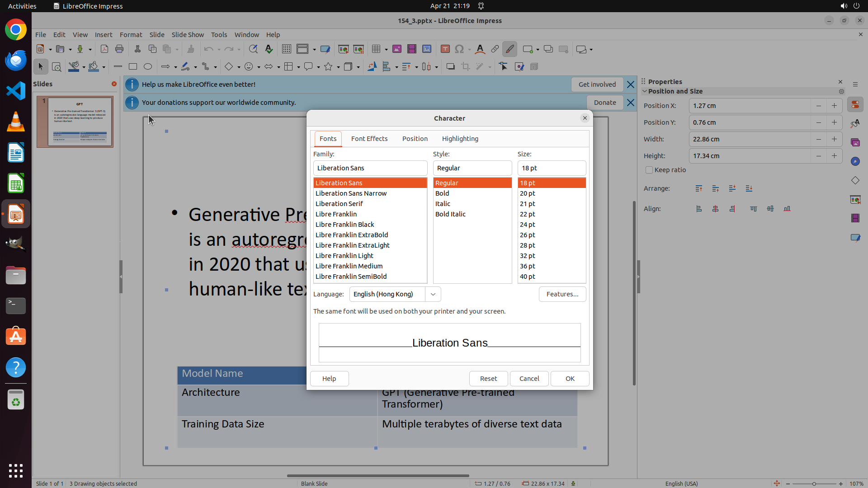The image size is (868, 488).
Task: Click the Export as PDF icon
Action: (104, 49)
